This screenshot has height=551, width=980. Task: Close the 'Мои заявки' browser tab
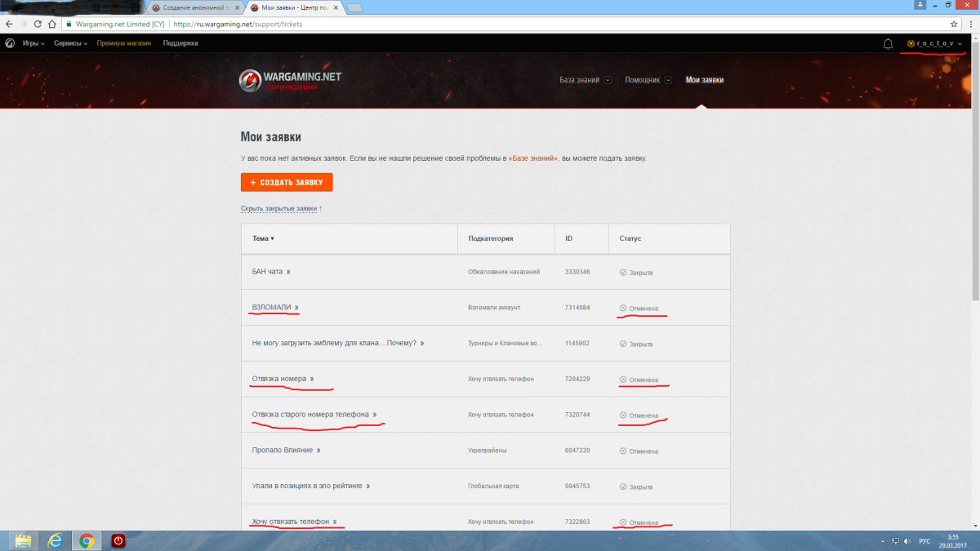pyautogui.click(x=336, y=7)
